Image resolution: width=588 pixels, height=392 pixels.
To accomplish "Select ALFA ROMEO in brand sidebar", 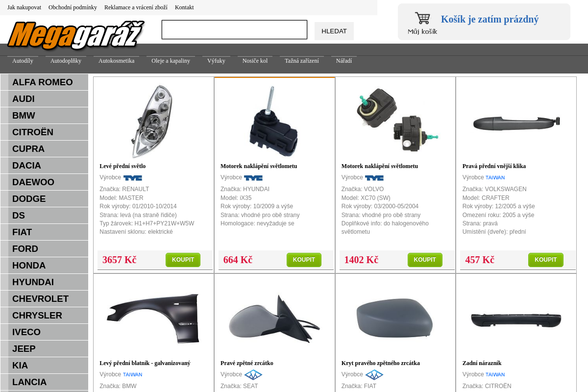I will [44, 82].
